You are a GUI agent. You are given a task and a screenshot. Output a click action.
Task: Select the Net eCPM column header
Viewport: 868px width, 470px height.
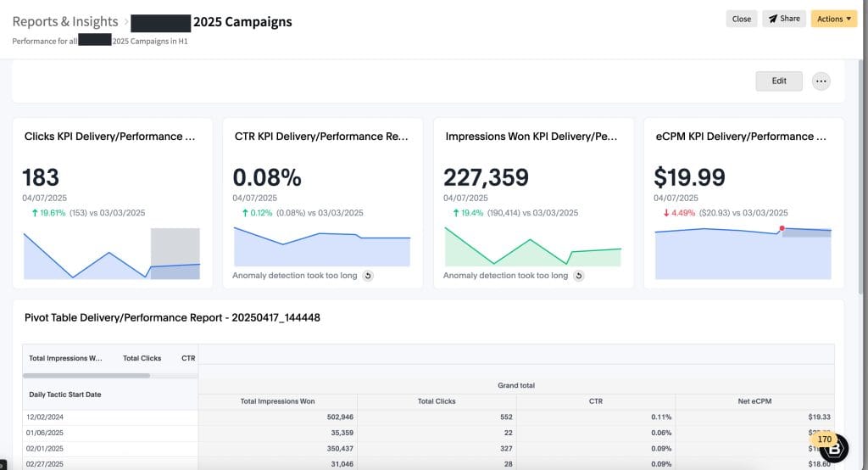point(754,400)
